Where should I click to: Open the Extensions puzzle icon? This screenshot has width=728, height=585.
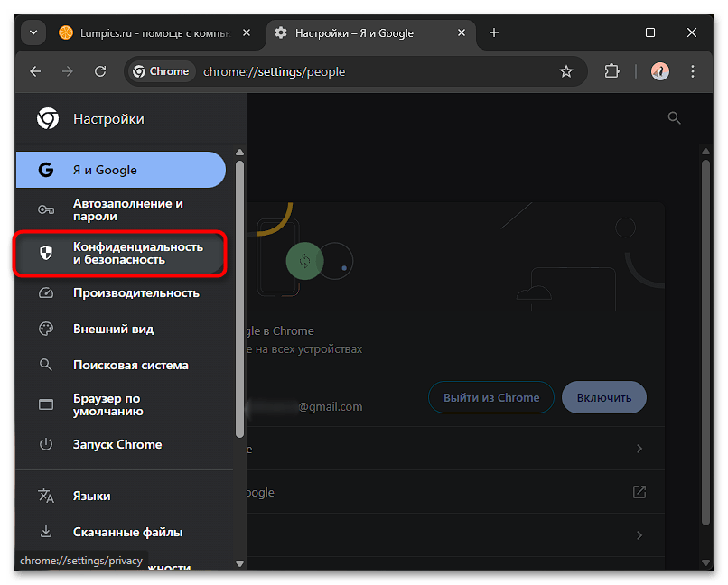click(611, 71)
